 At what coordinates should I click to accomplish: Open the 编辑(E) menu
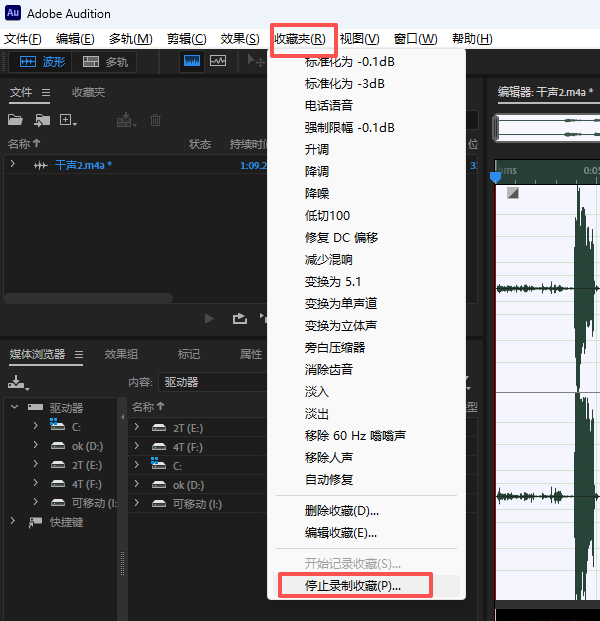(x=75, y=39)
